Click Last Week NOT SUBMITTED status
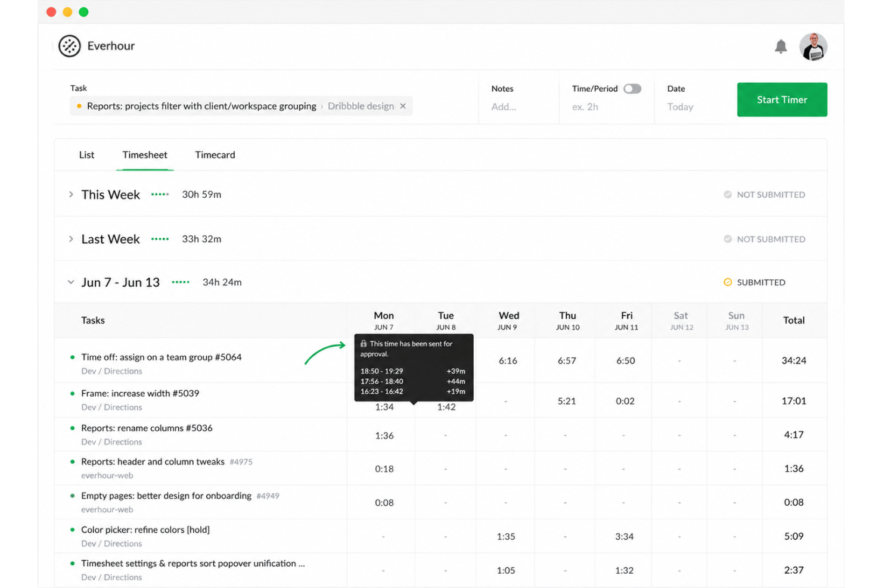Image resolution: width=882 pixels, height=588 pixels. (765, 239)
